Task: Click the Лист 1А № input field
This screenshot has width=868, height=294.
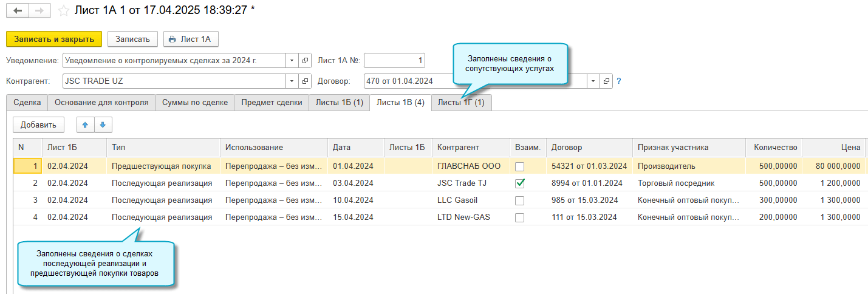Action: 394,61
